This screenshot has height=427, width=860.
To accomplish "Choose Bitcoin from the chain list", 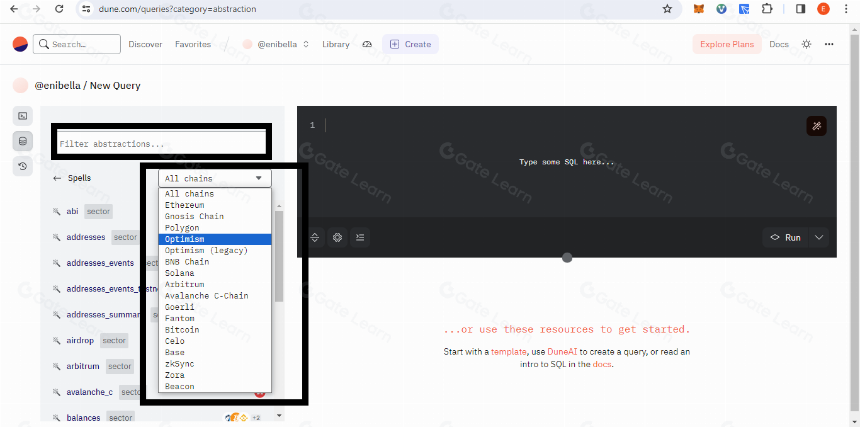I will 214,329.
